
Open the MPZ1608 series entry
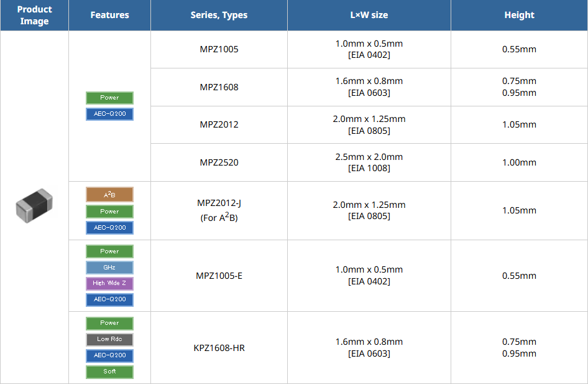pyautogui.click(x=219, y=87)
